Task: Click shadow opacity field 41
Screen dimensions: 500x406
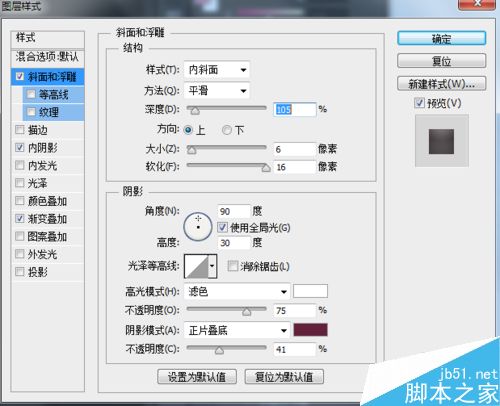Action: tap(294, 349)
